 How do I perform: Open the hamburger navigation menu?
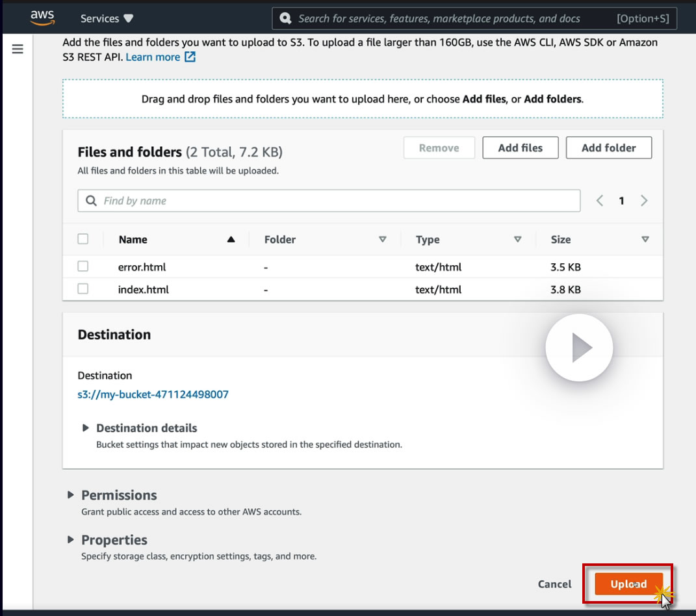(x=18, y=49)
